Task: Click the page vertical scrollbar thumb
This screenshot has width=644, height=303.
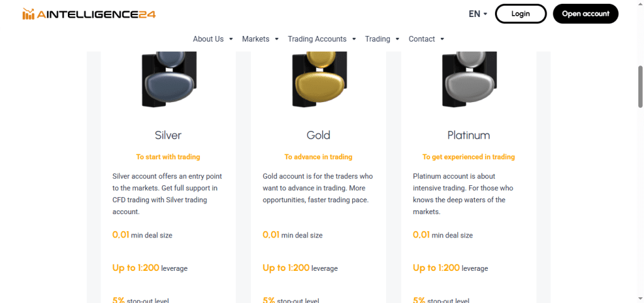Action: coord(641,86)
